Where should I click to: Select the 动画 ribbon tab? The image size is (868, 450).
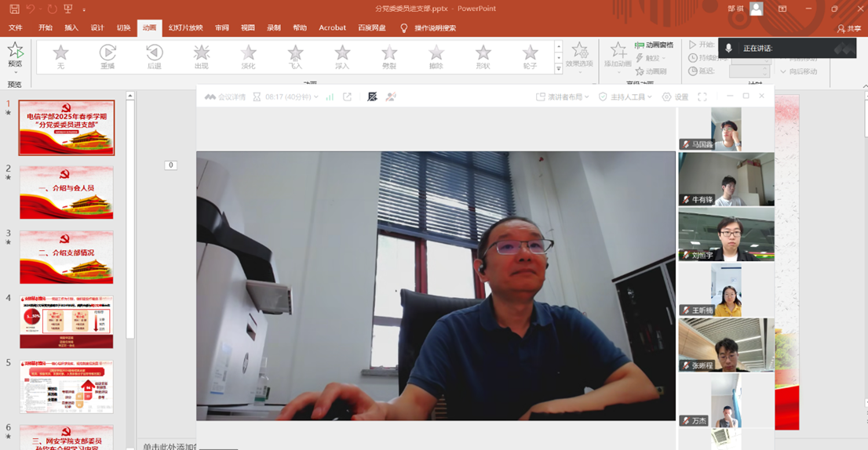(149, 27)
